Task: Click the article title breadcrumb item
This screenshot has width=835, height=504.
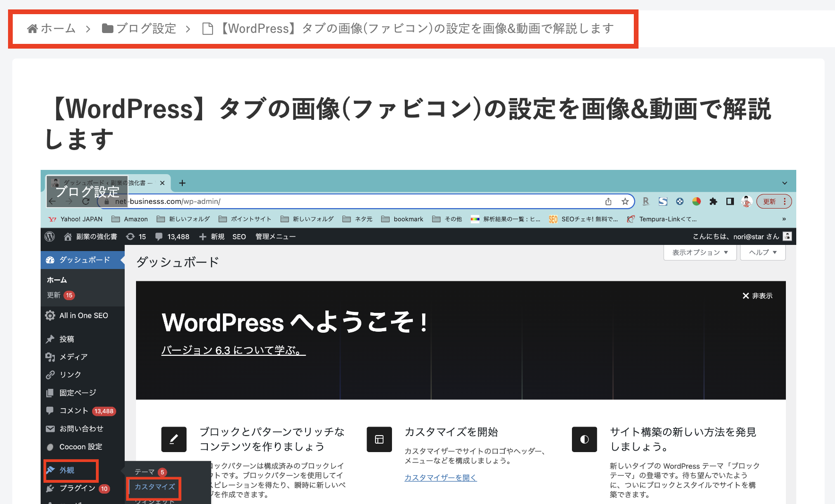Action: [408, 29]
